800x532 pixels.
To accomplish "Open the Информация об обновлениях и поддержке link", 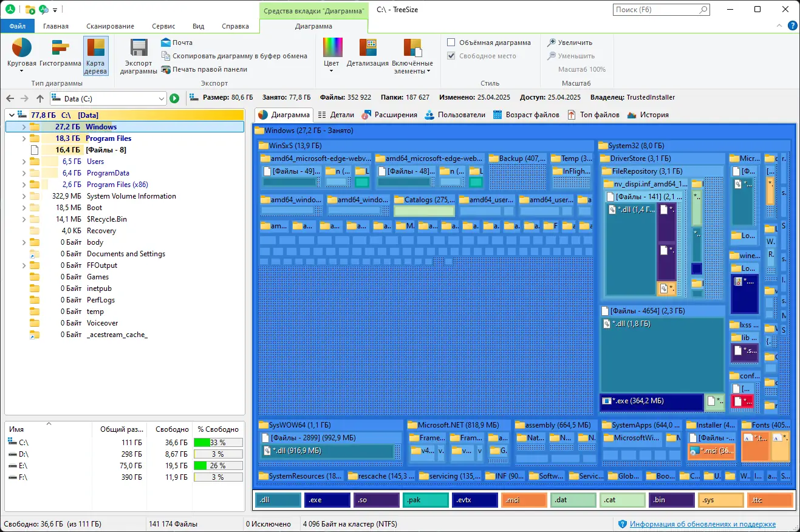I will (702, 524).
